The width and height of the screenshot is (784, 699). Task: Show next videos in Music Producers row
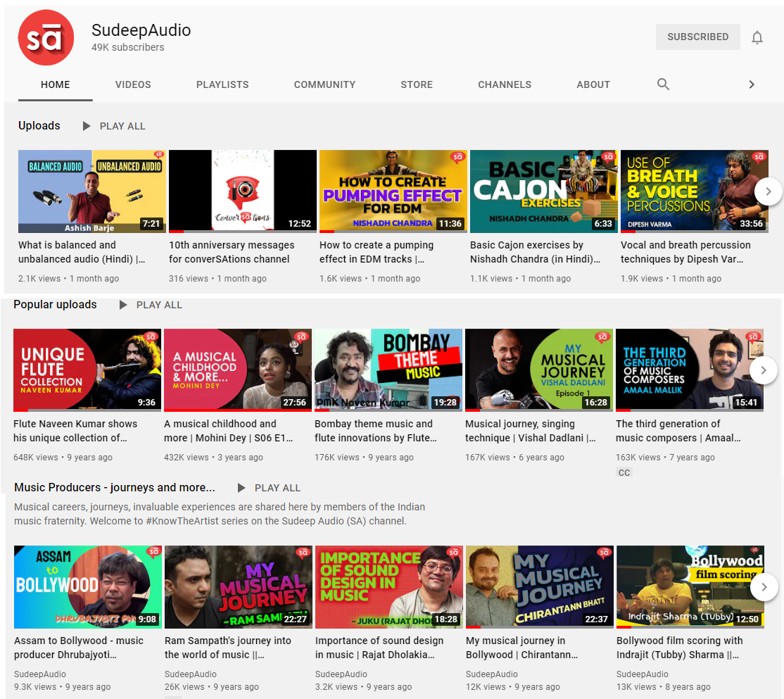pos(764,587)
